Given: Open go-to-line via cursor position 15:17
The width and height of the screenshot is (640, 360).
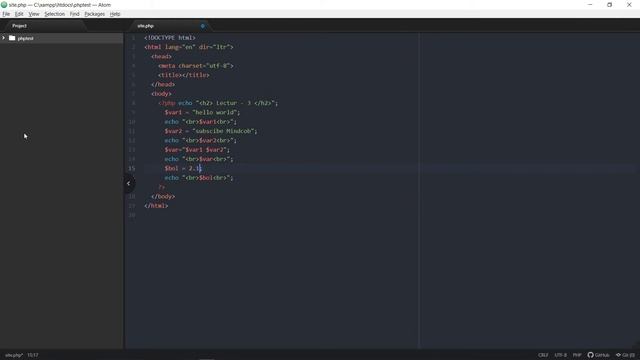Looking at the screenshot, I should (x=33, y=355).
